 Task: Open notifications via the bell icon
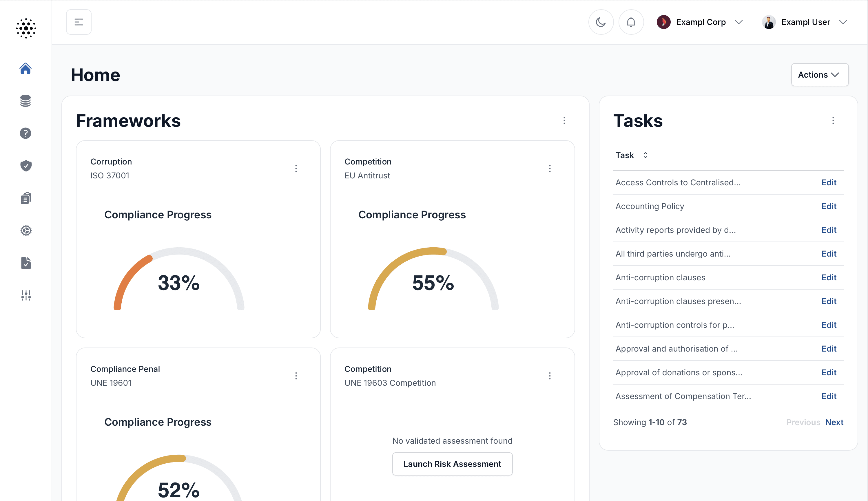pos(631,22)
